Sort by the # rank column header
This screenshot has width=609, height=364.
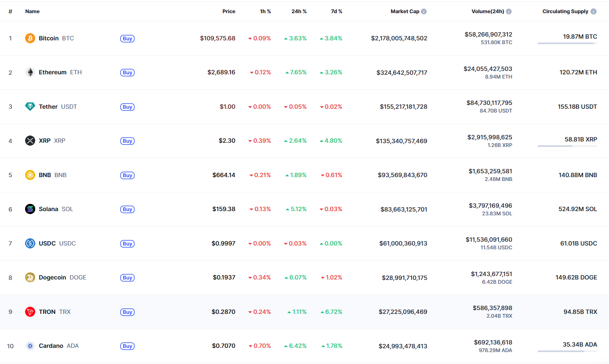point(10,11)
